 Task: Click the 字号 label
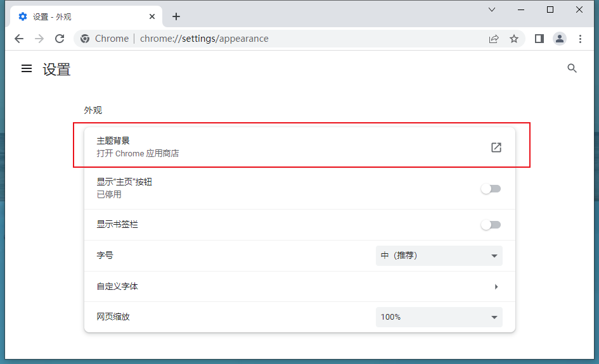coord(105,255)
